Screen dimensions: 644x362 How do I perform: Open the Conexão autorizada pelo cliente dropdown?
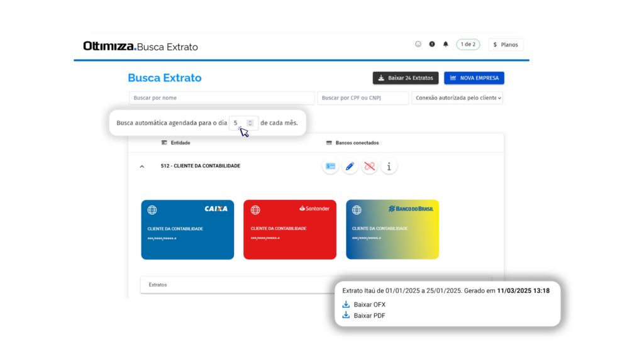(457, 98)
